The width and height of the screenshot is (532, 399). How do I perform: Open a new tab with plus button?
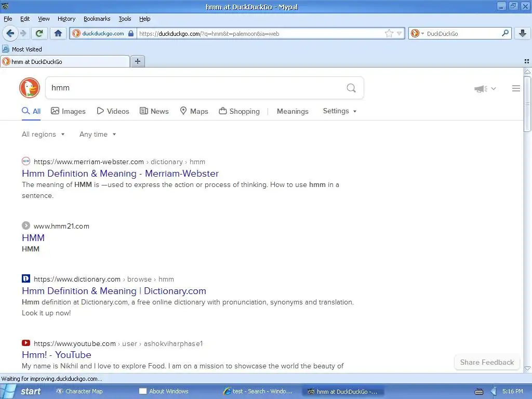click(x=137, y=61)
